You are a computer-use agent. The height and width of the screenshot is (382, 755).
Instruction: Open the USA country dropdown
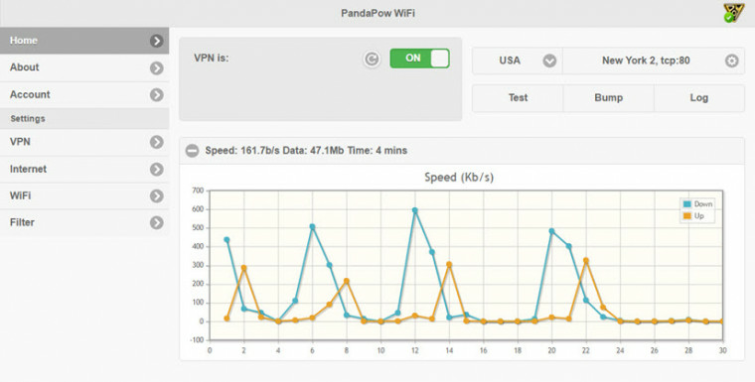tap(517, 61)
